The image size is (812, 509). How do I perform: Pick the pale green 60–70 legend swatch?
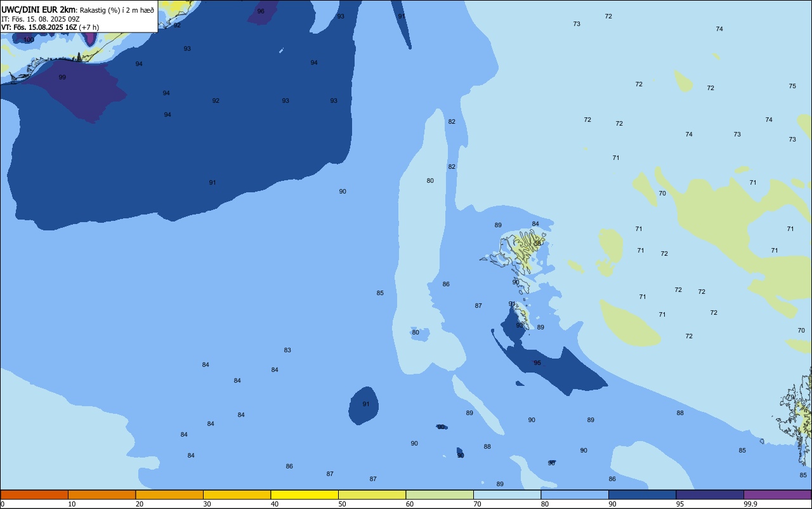pos(440,494)
